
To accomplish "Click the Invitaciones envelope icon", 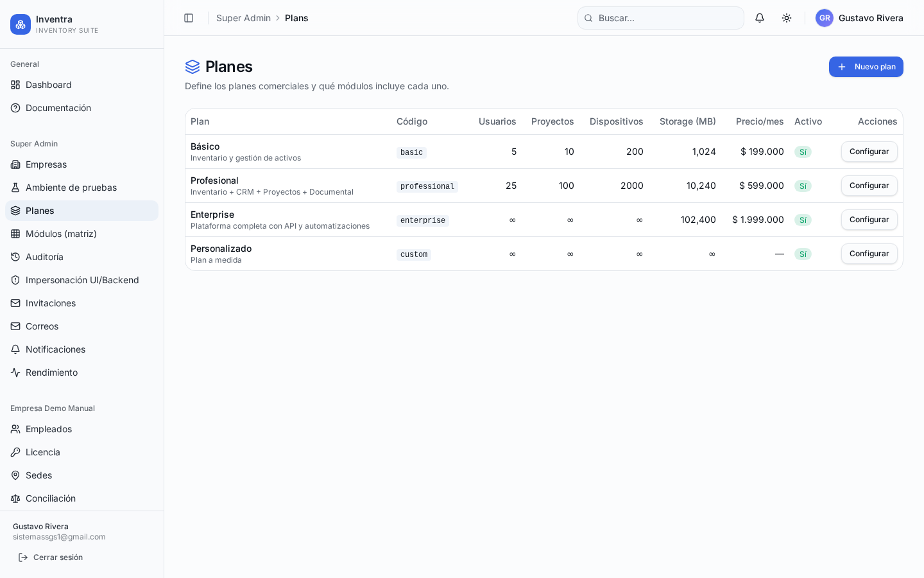I will pyautogui.click(x=15, y=303).
